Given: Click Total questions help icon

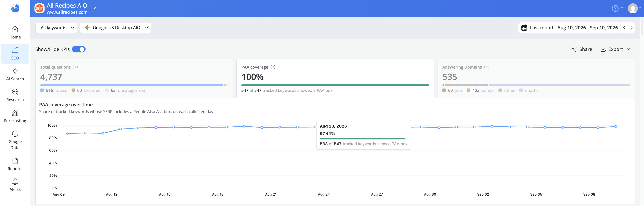Looking at the screenshot, I should (x=75, y=67).
